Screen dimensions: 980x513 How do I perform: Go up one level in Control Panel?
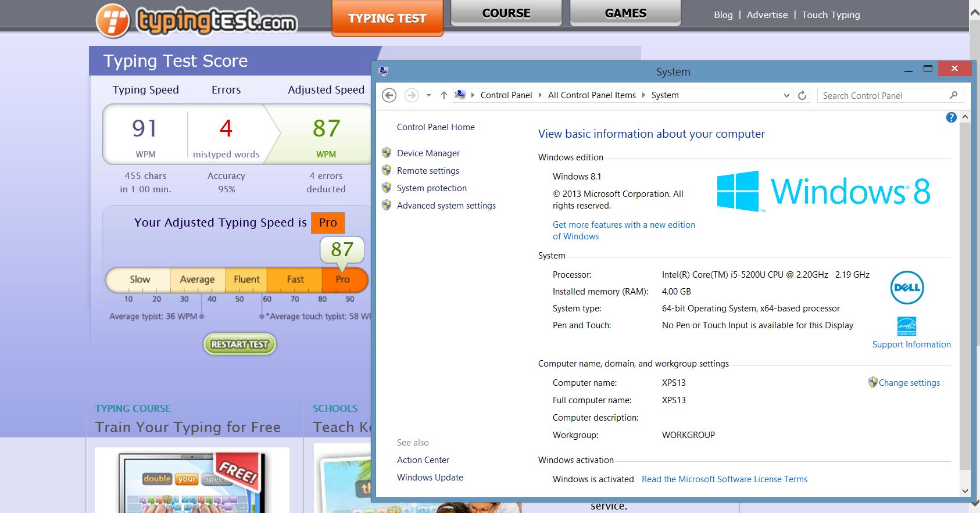point(443,95)
